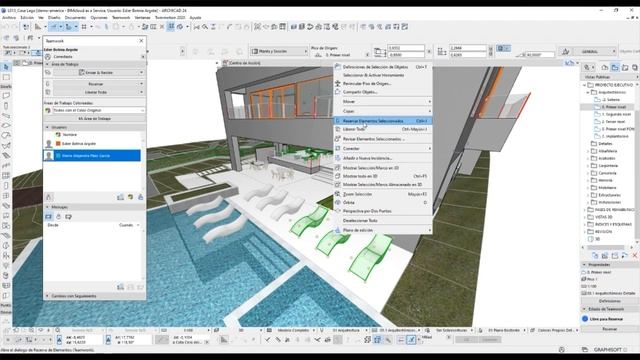Click the new message icon at the messages bottom
This screenshot has height=360, width=640.
pos(120,287)
